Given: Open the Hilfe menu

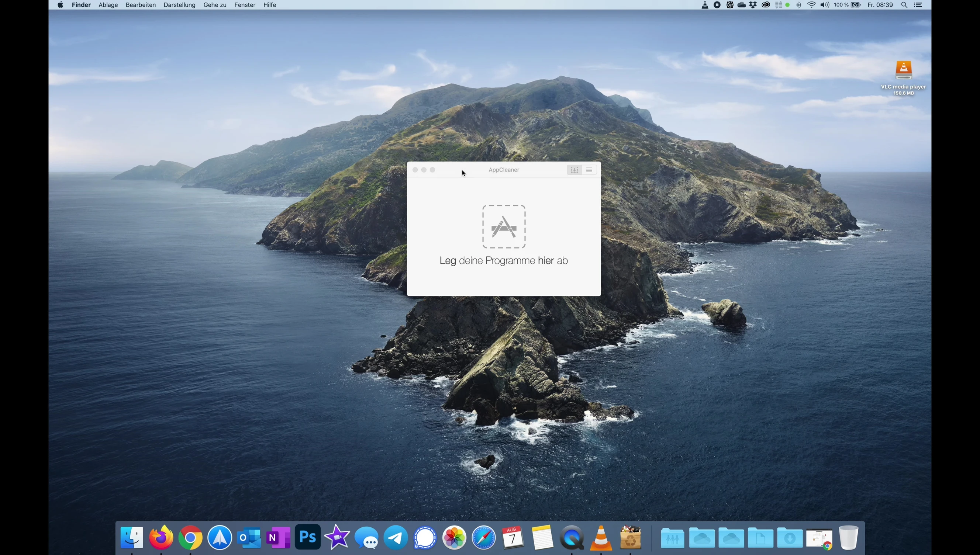Looking at the screenshot, I should point(270,5).
